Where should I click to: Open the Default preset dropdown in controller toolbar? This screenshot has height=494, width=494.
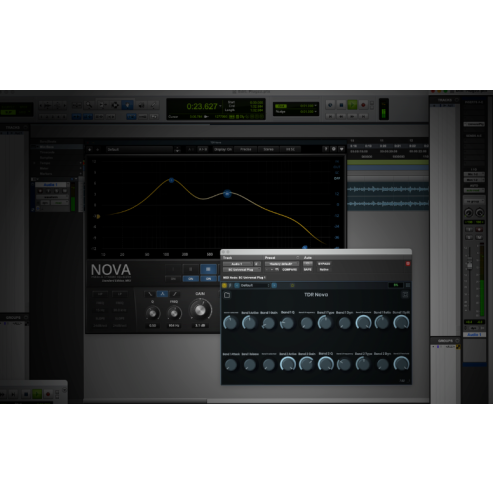(255, 285)
